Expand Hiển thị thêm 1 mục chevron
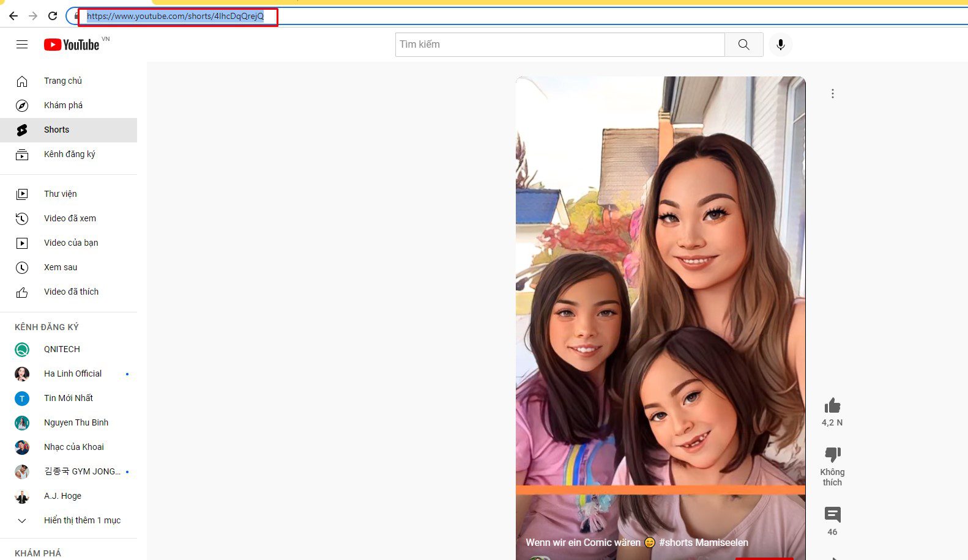This screenshot has height=560, width=968. (22, 521)
